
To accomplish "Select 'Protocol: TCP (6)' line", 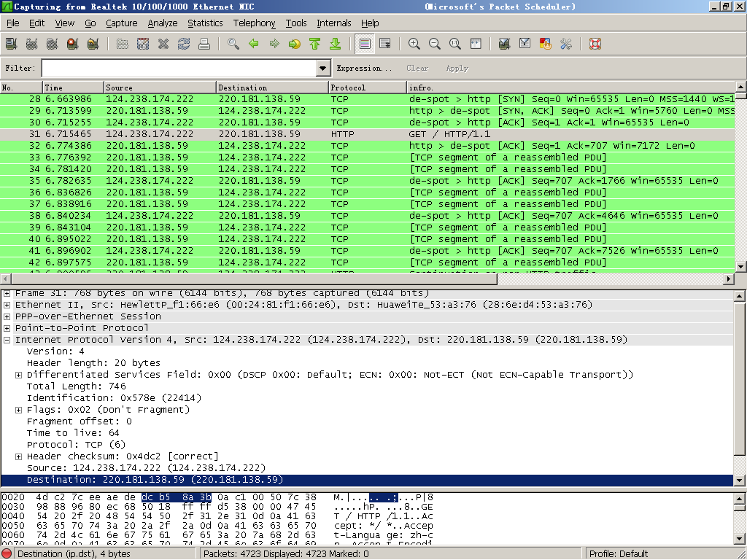I will [x=76, y=445].
